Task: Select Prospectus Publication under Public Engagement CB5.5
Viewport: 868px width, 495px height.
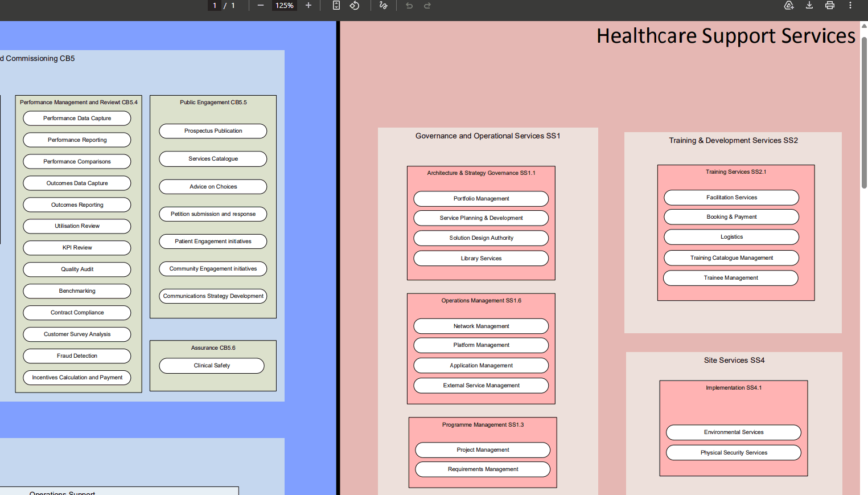Action: [212, 130]
